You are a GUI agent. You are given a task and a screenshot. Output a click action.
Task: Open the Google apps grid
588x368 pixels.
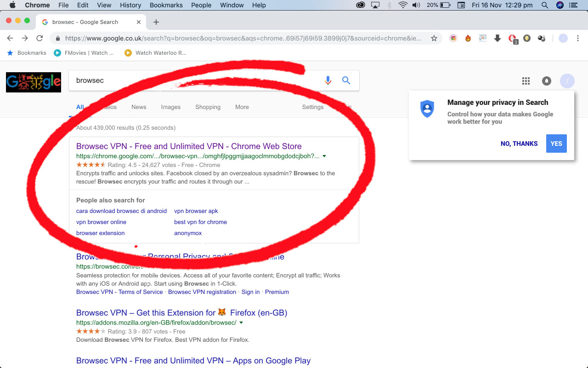point(526,81)
